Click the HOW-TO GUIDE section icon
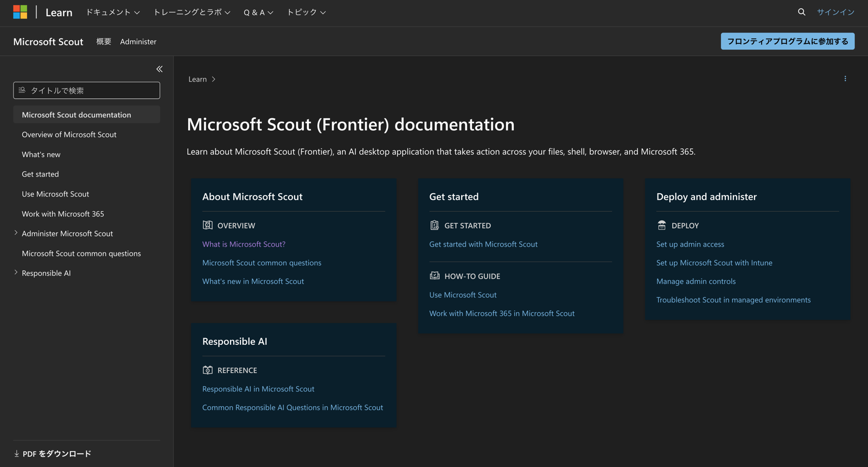The width and height of the screenshot is (868, 467). click(x=434, y=276)
